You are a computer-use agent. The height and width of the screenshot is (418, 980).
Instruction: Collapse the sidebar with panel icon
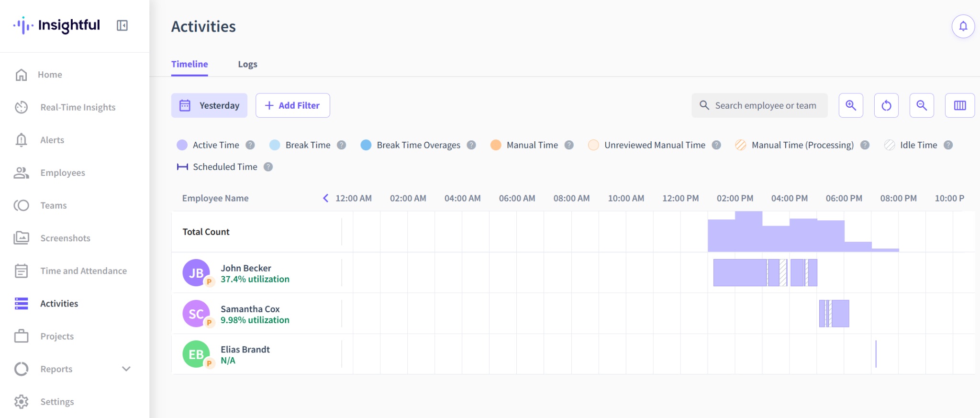pyautogui.click(x=122, y=25)
